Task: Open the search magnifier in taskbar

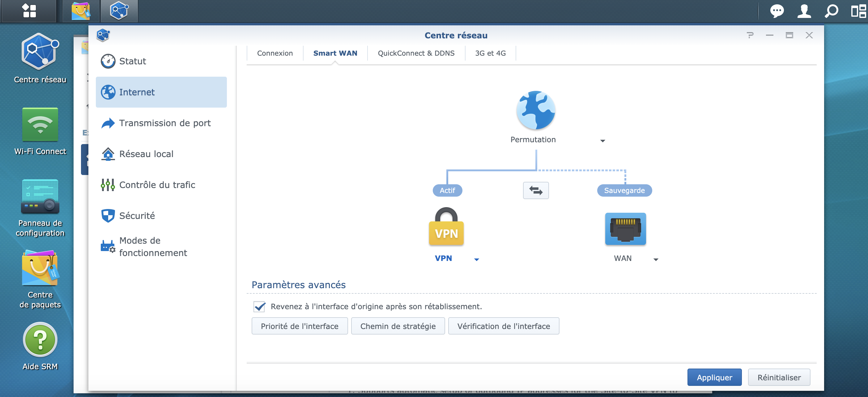Action: pos(831,11)
